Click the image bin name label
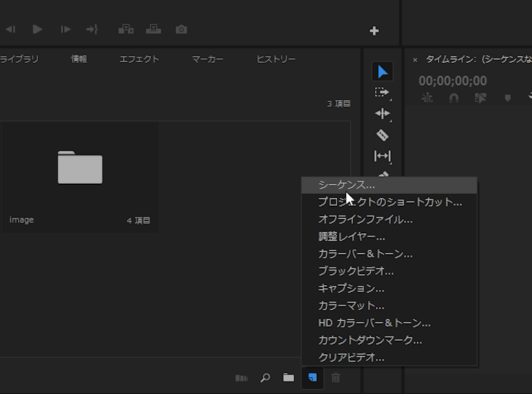Image resolution: width=532 pixels, height=394 pixels. coord(21,220)
